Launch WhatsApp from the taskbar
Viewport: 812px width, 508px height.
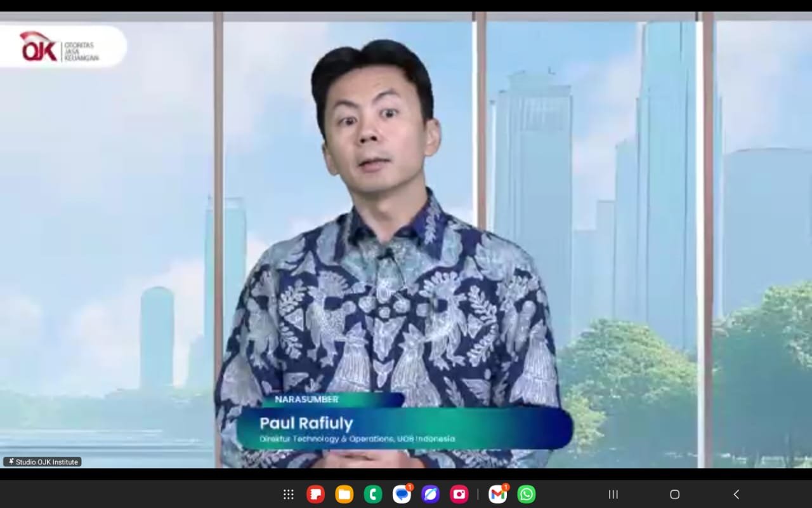point(527,494)
